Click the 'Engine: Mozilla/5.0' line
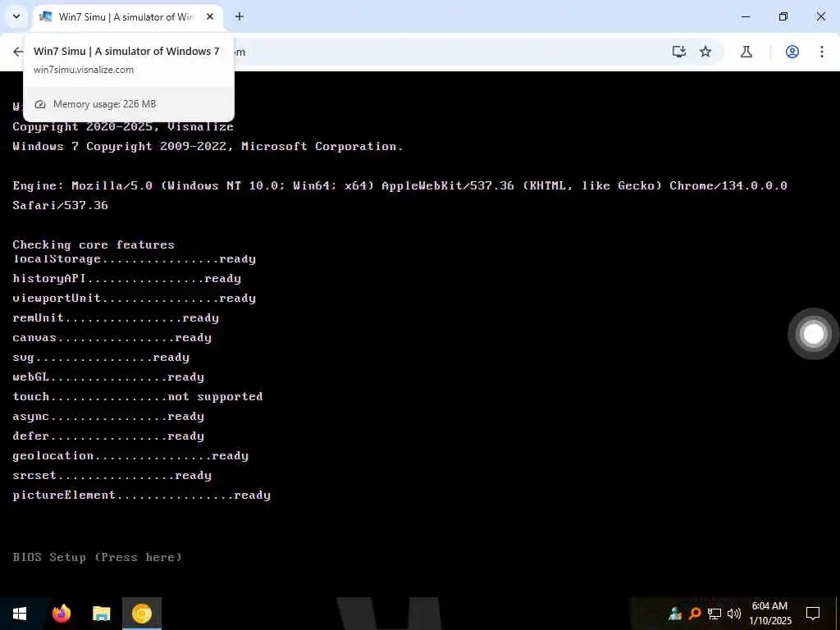The height and width of the screenshot is (630, 840). click(399, 186)
